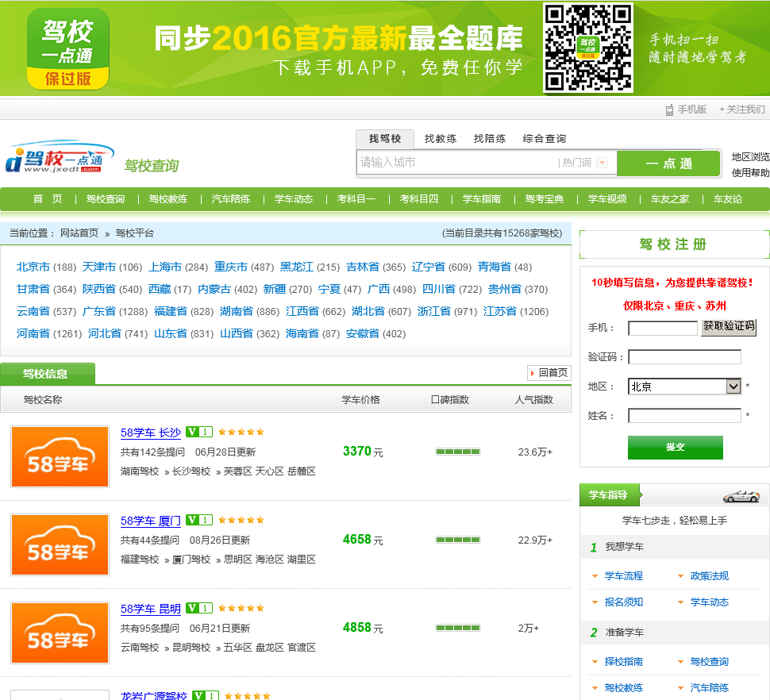Click the star rating of 58学车 厦门
Image resolution: width=770 pixels, height=700 pixels.
coord(241,520)
